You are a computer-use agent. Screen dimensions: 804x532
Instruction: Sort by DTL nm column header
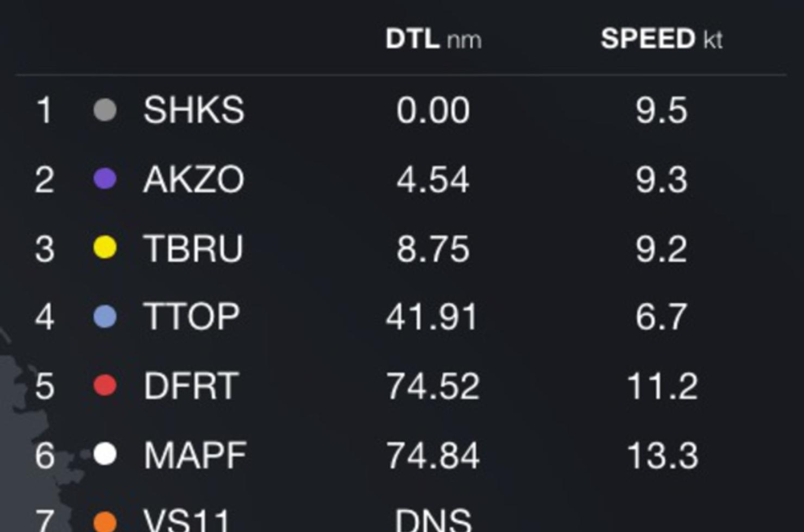[434, 39]
